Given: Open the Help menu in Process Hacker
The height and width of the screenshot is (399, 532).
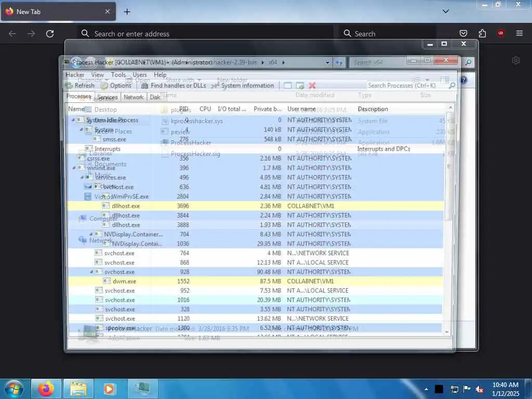Looking at the screenshot, I should [x=160, y=75].
